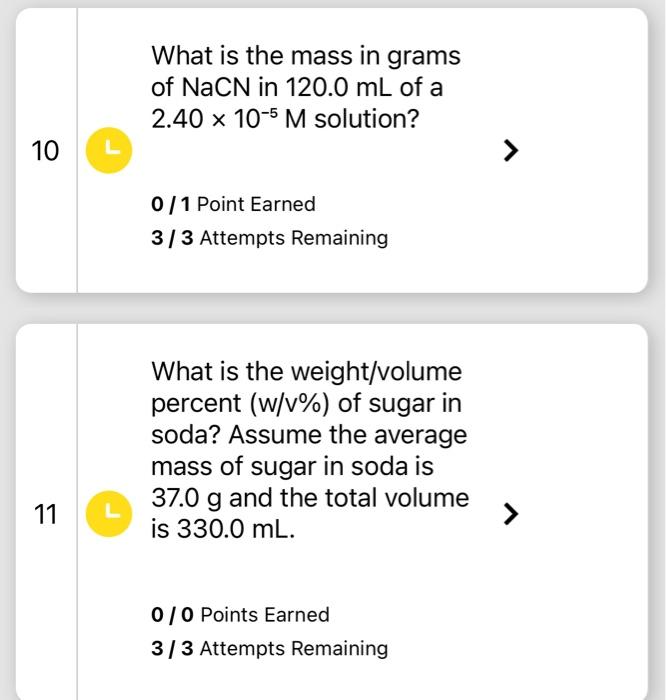Click the "is 330.0 mL." line
666x700 pixels.
[x=223, y=530]
